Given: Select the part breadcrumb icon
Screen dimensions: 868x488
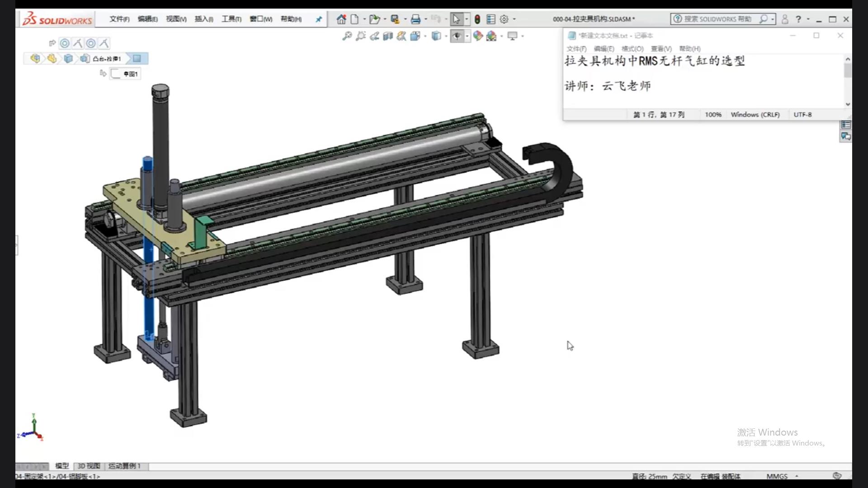Looking at the screenshot, I should (68, 58).
